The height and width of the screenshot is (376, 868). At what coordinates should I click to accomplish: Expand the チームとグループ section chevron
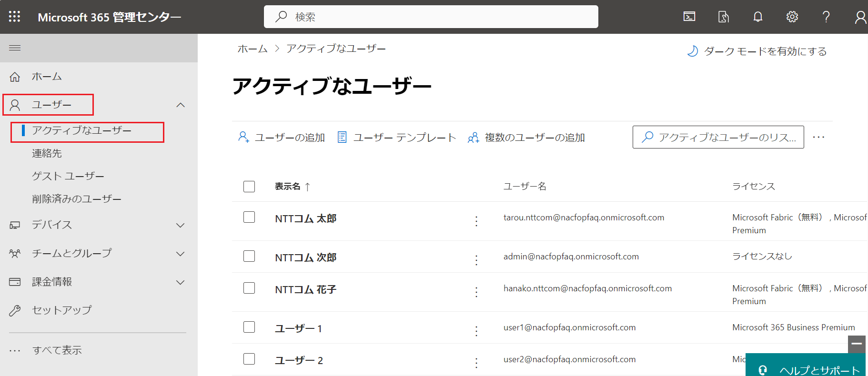click(181, 254)
